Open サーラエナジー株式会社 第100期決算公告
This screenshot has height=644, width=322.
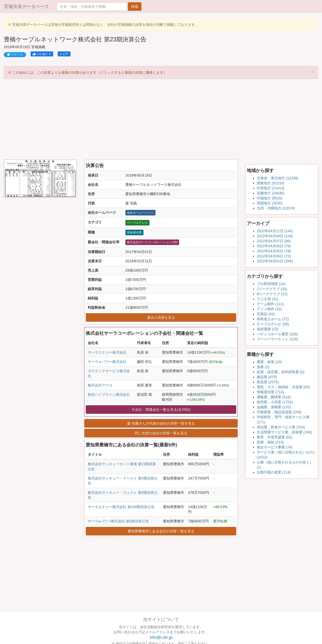point(121,507)
